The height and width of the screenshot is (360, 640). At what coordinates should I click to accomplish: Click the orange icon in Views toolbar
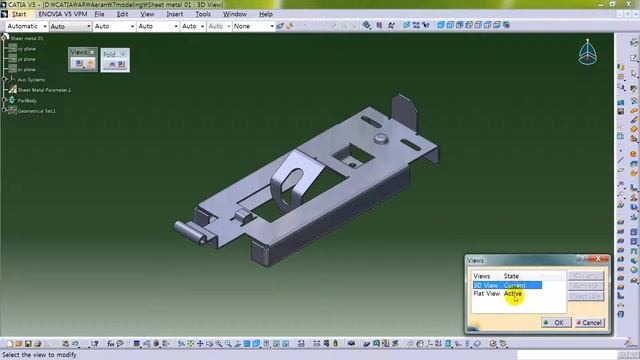tap(90, 64)
